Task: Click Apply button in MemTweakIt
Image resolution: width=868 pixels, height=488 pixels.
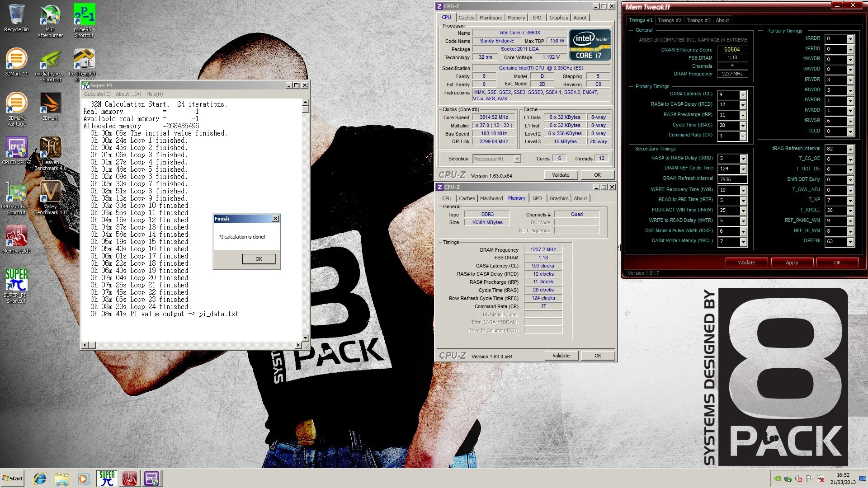Action: 792,263
